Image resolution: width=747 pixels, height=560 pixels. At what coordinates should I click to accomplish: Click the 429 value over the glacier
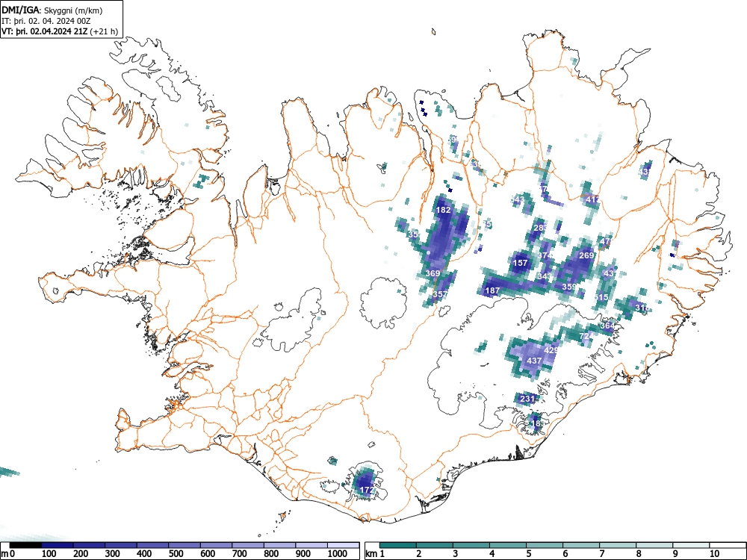point(551,350)
